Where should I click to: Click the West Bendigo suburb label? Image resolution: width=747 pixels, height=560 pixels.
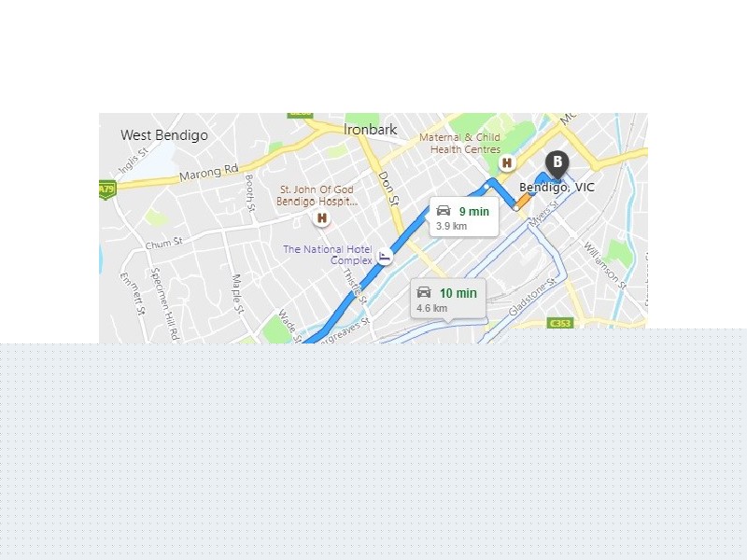[x=164, y=135]
